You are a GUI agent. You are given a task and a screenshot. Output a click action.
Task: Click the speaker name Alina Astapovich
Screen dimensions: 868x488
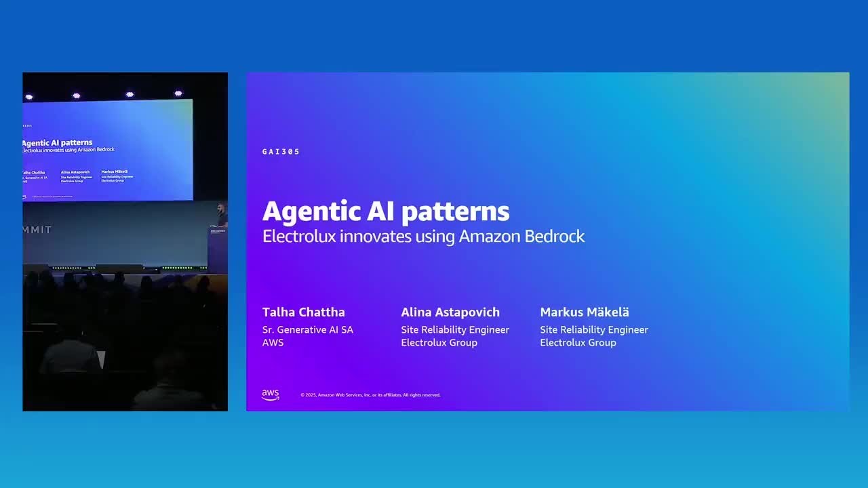click(450, 312)
